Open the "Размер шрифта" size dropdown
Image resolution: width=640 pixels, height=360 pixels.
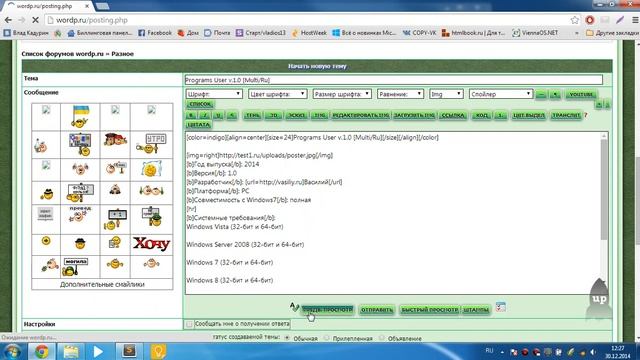tap(342, 94)
